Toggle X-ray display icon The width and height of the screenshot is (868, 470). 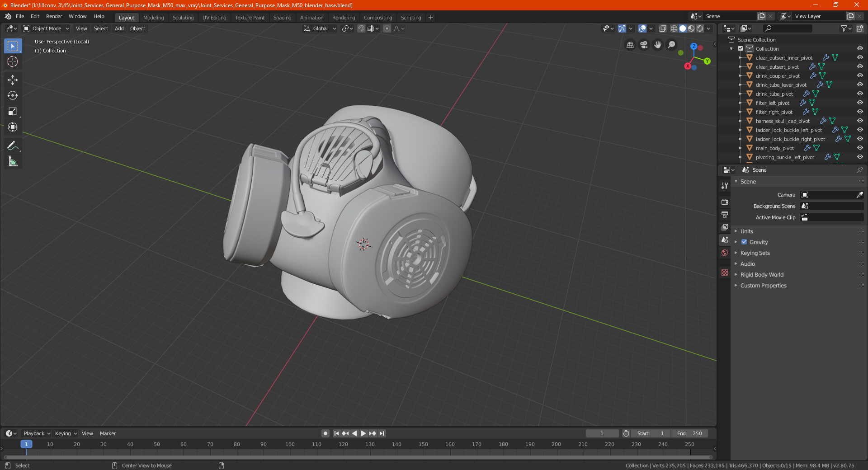coord(662,28)
